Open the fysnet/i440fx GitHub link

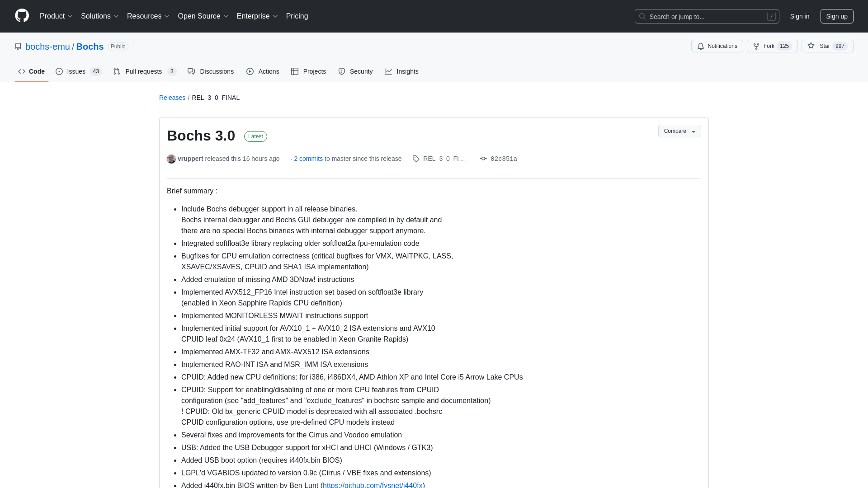pyautogui.click(x=373, y=485)
